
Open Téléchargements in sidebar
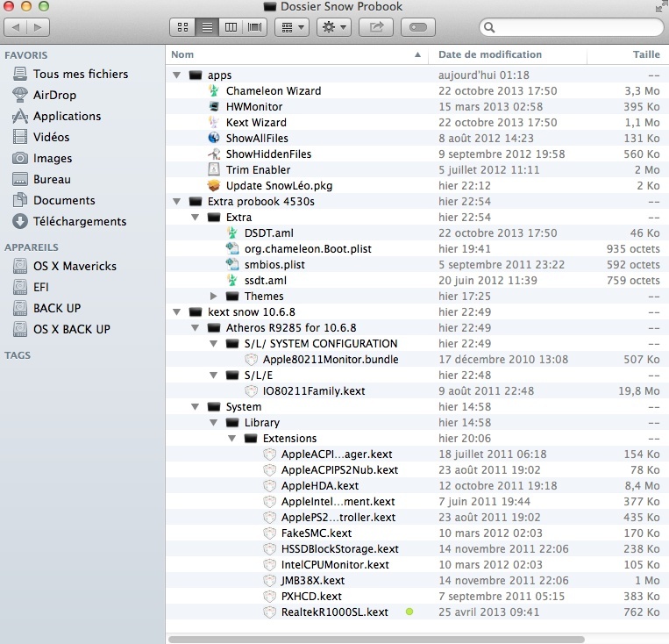coord(69,221)
